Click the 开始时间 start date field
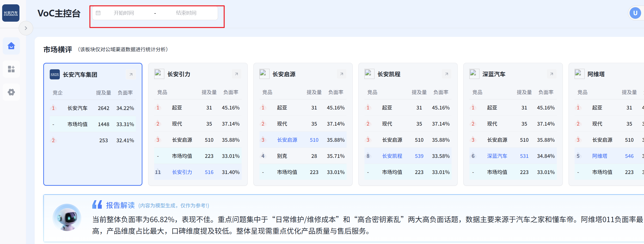This screenshot has width=644, height=244. [124, 13]
